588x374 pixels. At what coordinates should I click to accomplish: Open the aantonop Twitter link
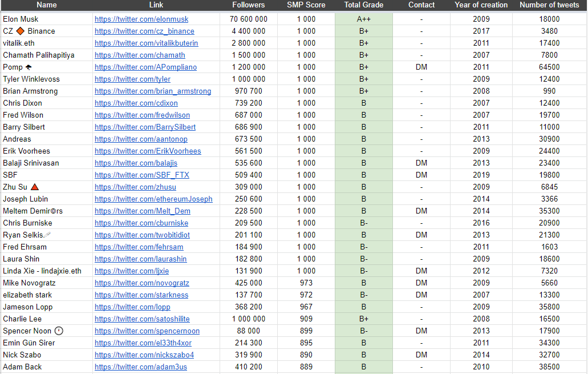point(141,139)
